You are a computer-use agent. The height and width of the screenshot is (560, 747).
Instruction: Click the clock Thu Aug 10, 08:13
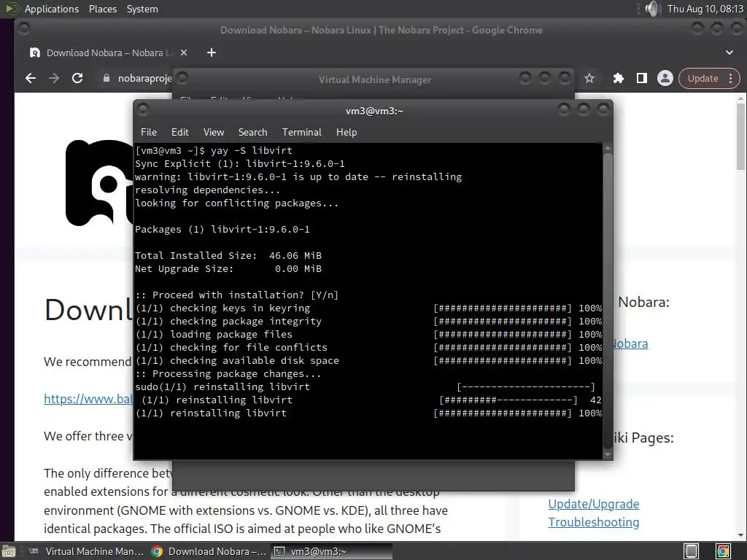[x=705, y=9]
